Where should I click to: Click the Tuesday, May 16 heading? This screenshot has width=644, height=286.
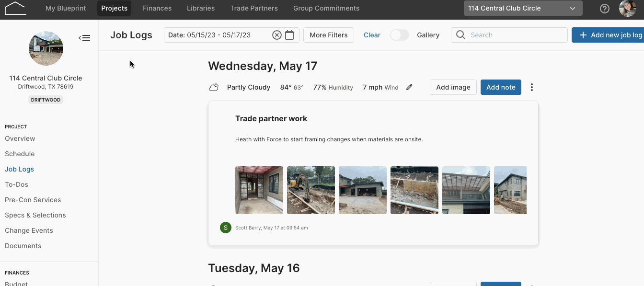click(254, 268)
